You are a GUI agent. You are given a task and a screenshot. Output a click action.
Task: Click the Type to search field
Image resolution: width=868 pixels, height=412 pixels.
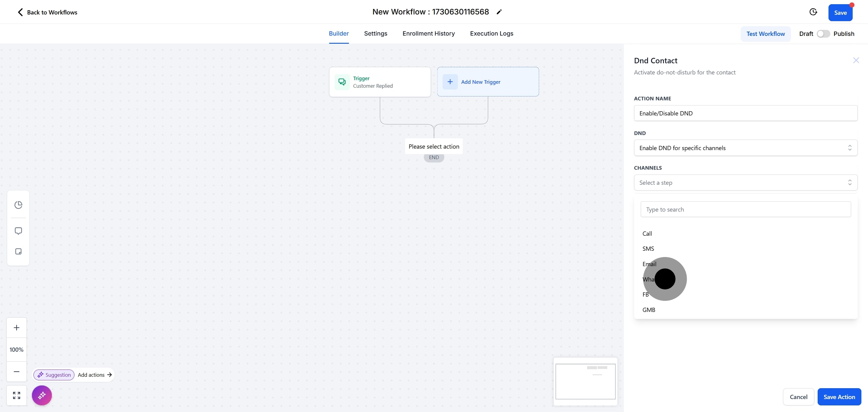click(x=745, y=209)
